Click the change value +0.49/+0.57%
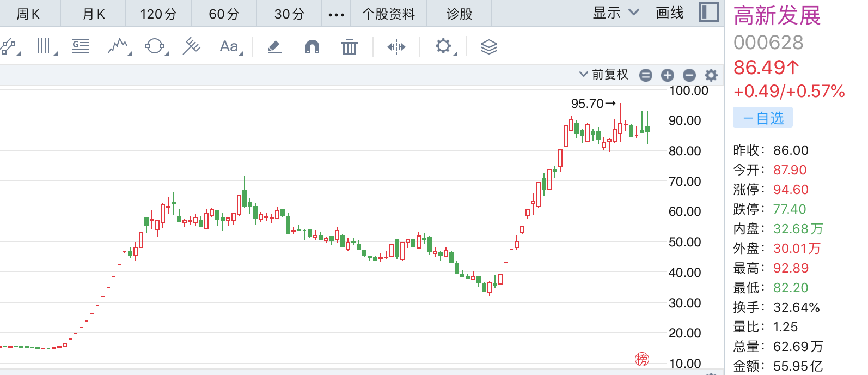Screen dimensions: 868x375 click(x=789, y=91)
